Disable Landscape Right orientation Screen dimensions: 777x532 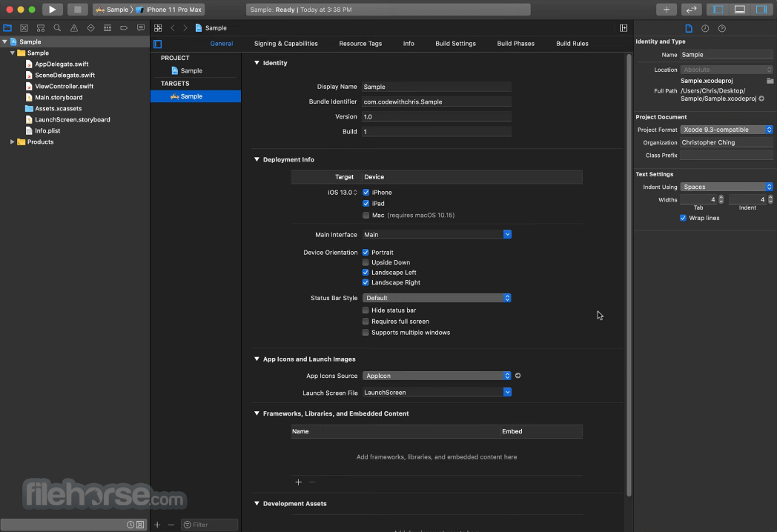[x=366, y=282]
